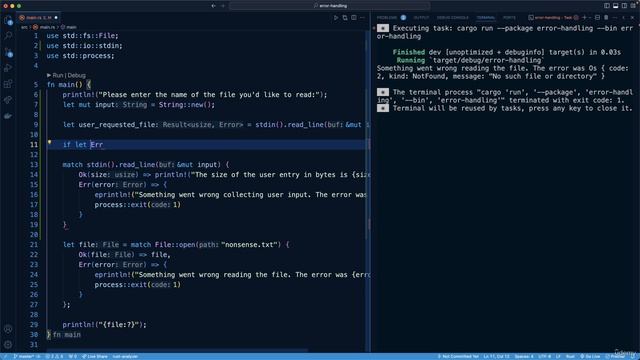
Task: Click the errors and warnings count in status bar
Action: [x=54, y=356]
